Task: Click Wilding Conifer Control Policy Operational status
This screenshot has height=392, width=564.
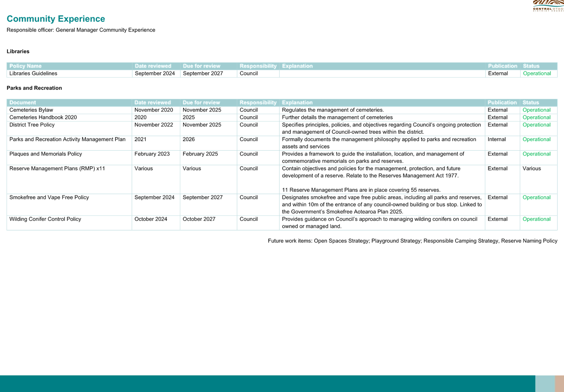Action: [x=536, y=219]
